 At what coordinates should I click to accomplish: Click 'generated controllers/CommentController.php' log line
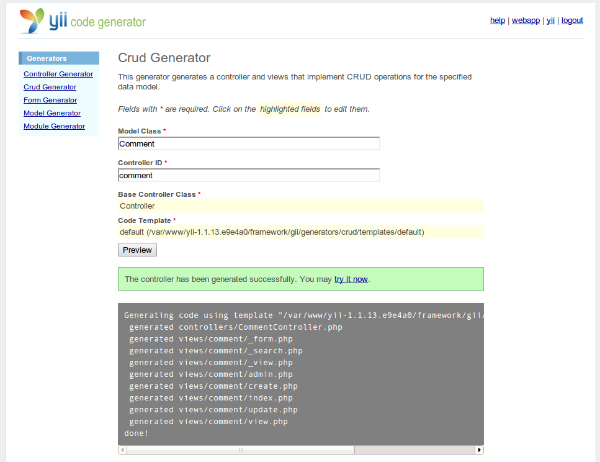[x=236, y=327]
